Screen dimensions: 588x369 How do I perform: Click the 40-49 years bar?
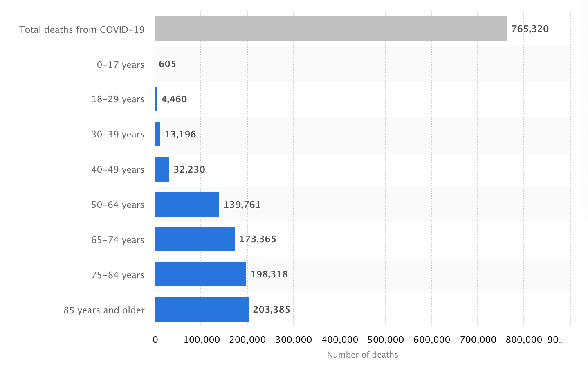162,169
